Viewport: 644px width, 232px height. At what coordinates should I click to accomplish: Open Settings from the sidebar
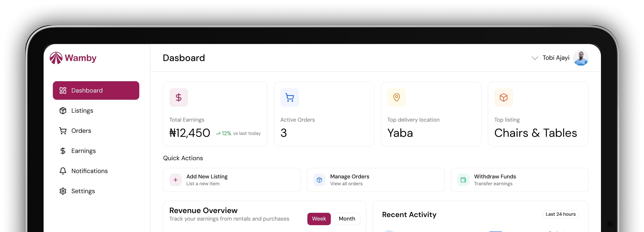(x=83, y=191)
